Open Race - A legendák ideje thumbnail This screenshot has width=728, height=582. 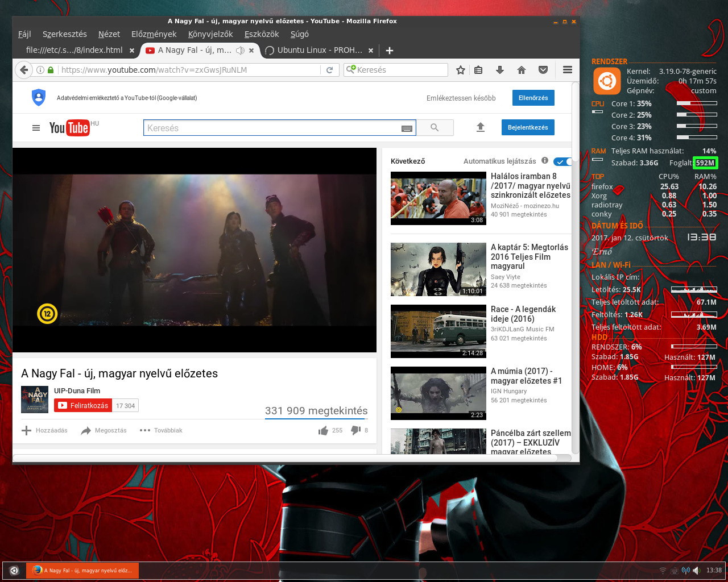(x=439, y=331)
